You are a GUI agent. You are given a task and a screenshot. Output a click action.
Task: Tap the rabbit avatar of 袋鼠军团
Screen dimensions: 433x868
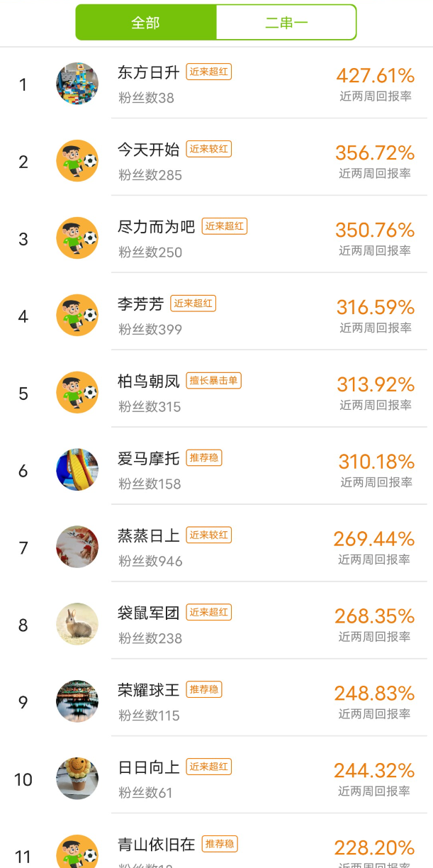point(77,624)
